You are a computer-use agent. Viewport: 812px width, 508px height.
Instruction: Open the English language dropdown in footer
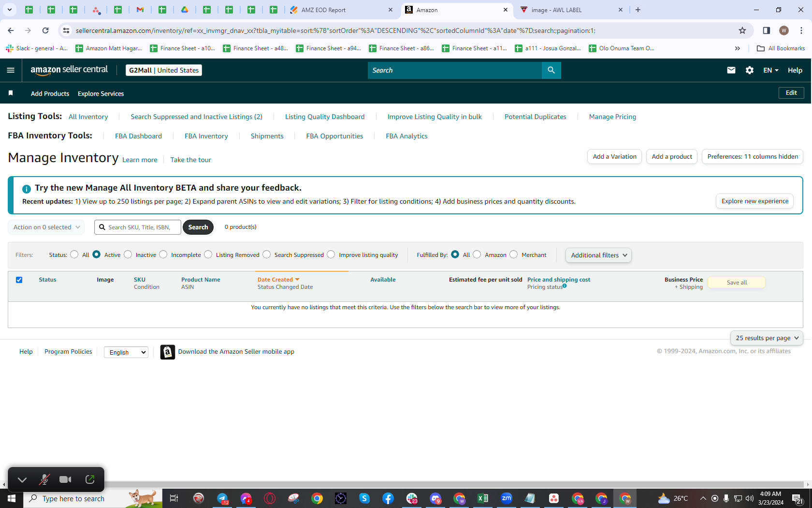pos(126,352)
